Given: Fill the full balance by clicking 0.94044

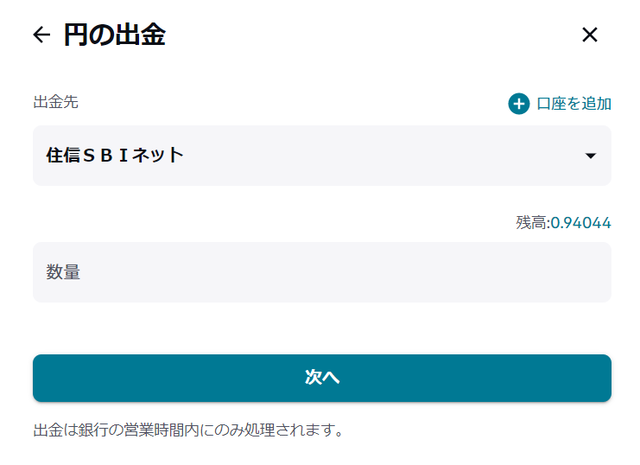Looking at the screenshot, I should tap(580, 223).
